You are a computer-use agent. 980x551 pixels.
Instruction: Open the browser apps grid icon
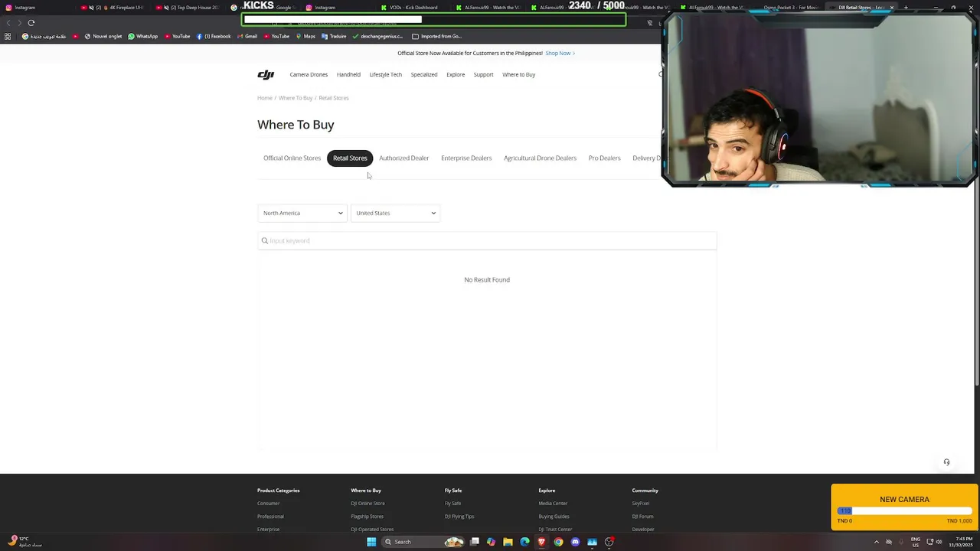coord(8,36)
